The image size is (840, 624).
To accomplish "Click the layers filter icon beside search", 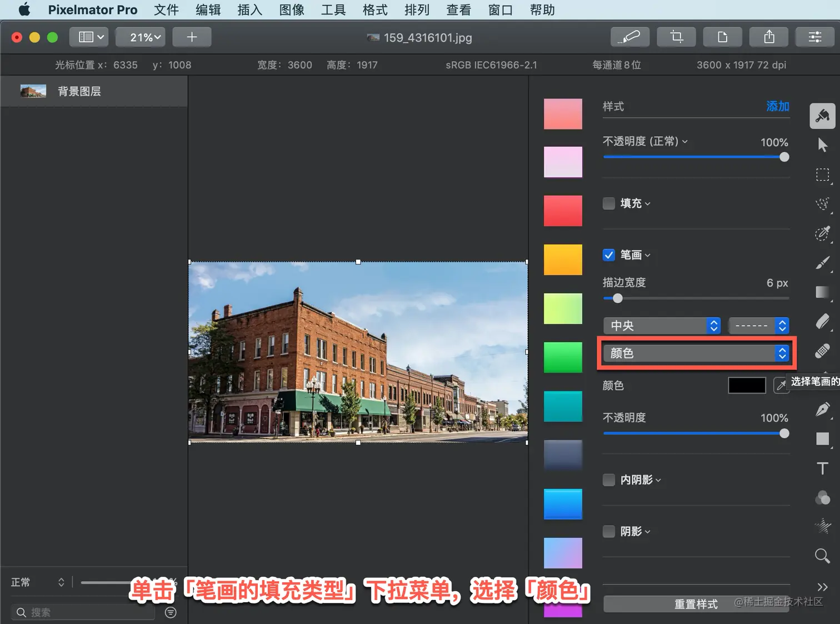I will pos(171,612).
